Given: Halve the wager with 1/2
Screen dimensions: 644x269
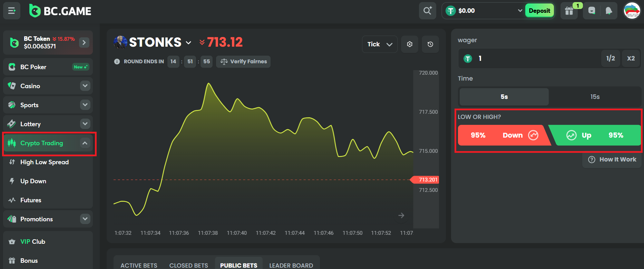Looking at the screenshot, I should tap(611, 58).
